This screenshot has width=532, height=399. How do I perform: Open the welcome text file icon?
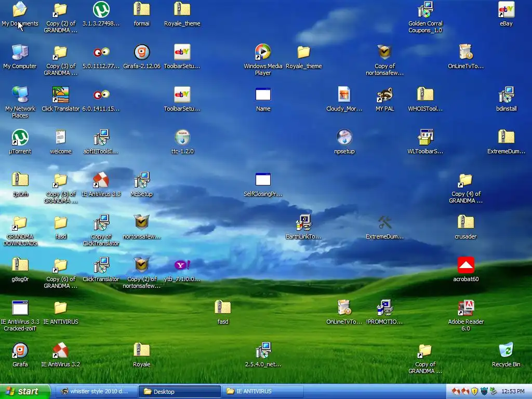point(60,141)
